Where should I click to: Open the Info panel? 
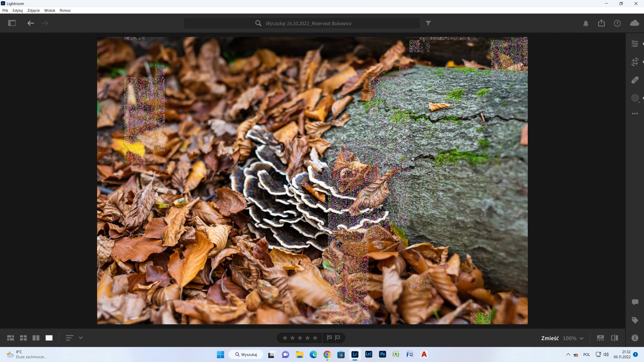635,338
